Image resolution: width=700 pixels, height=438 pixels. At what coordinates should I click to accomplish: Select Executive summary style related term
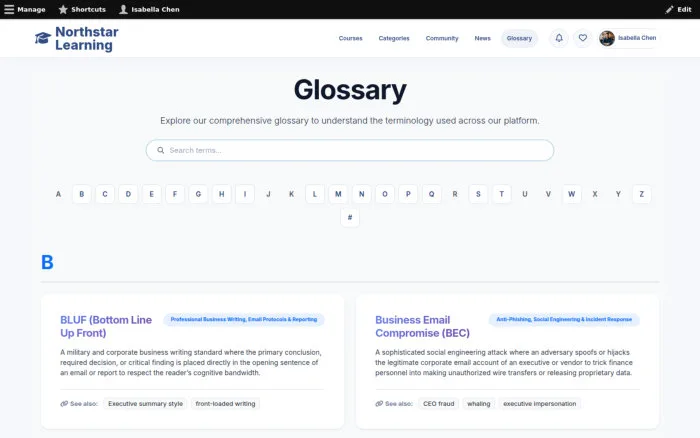pyautogui.click(x=146, y=404)
